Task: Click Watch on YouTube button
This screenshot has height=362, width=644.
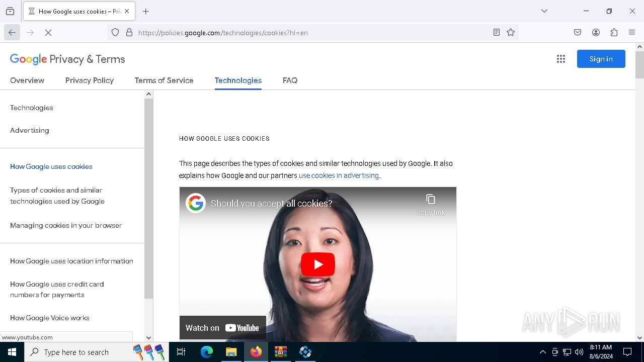Action: tap(223, 328)
